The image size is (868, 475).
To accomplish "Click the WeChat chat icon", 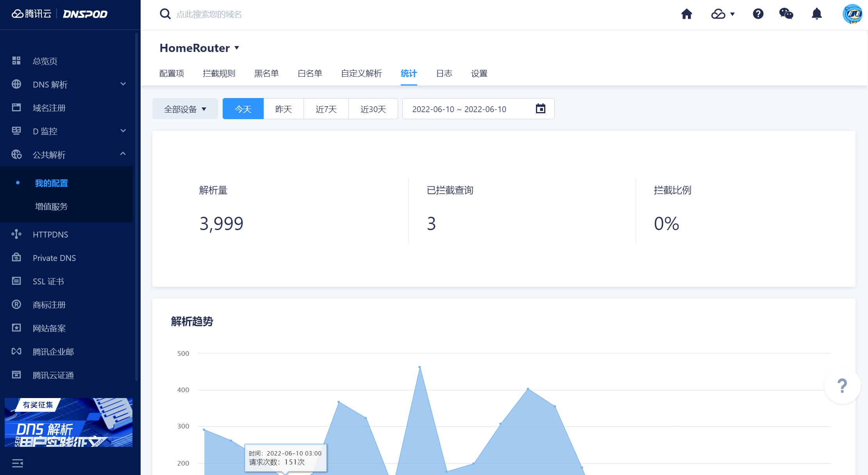I will [786, 14].
